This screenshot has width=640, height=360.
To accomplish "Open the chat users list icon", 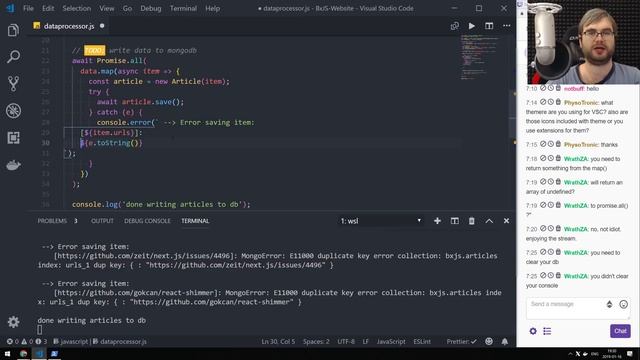I will 547,331.
